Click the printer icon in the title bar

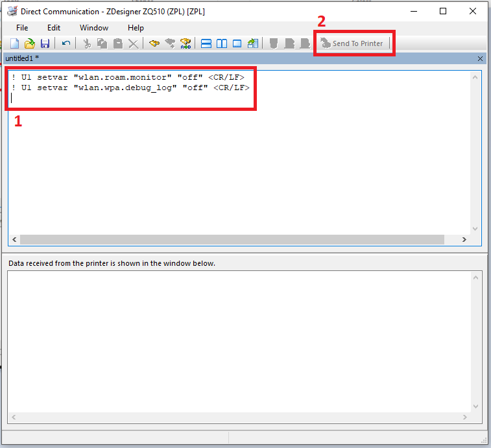pos(12,11)
